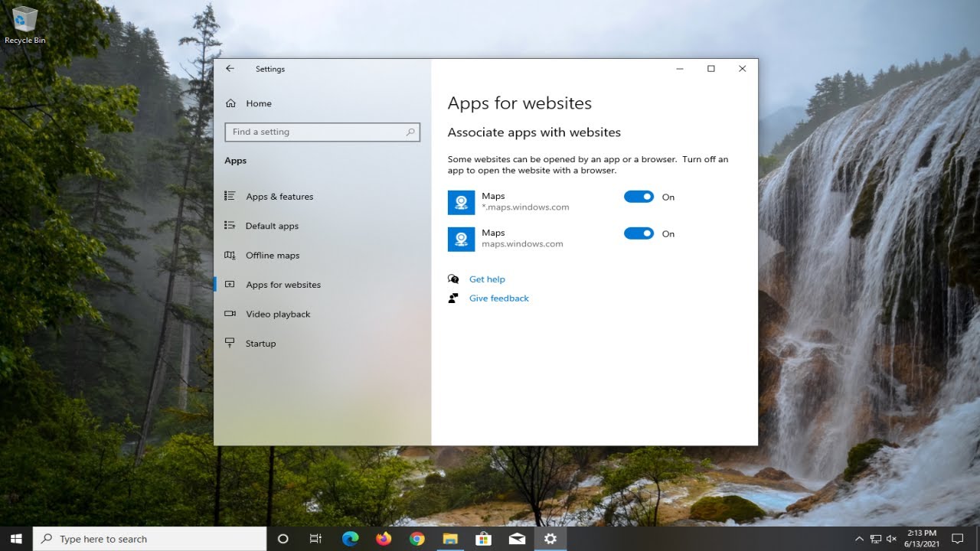Click the muted volume tray icon

click(x=892, y=539)
